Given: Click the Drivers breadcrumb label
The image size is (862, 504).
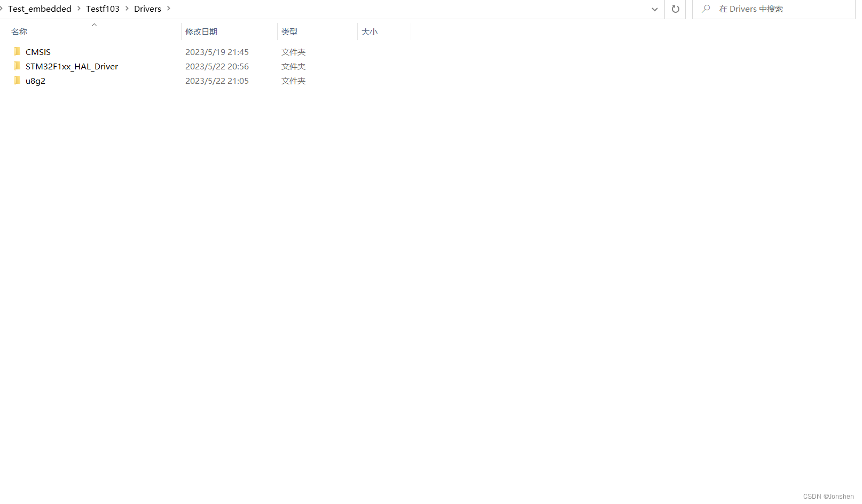Looking at the screenshot, I should (x=147, y=9).
